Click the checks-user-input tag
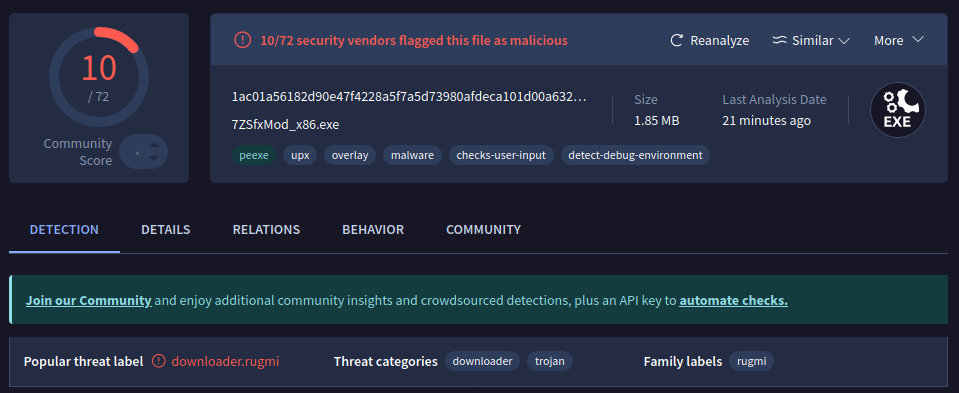Viewport: 959px width, 393px height. pyautogui.click(x=502, y=155)
